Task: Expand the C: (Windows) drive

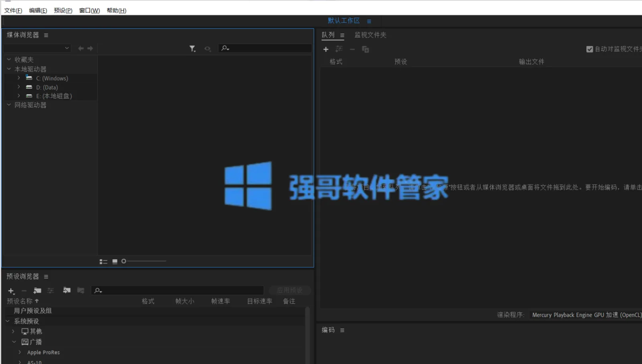Action: point(18,78)
